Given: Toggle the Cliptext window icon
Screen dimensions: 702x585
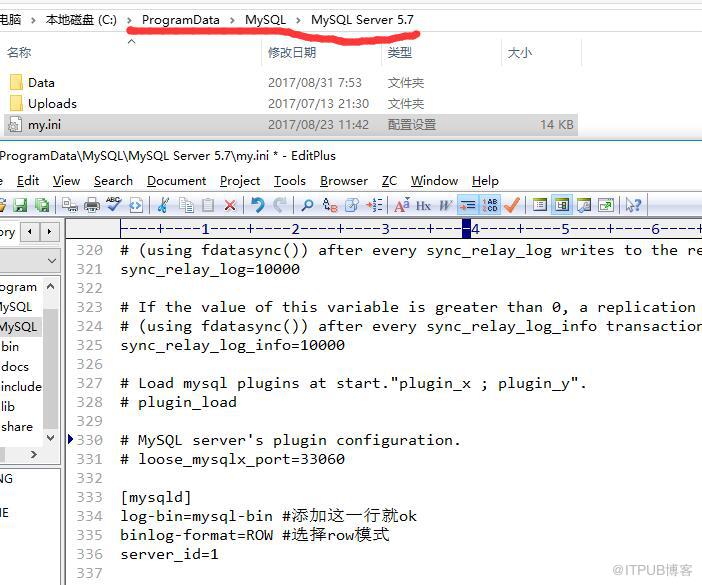Looking at the screenshot, I should 540,205.
